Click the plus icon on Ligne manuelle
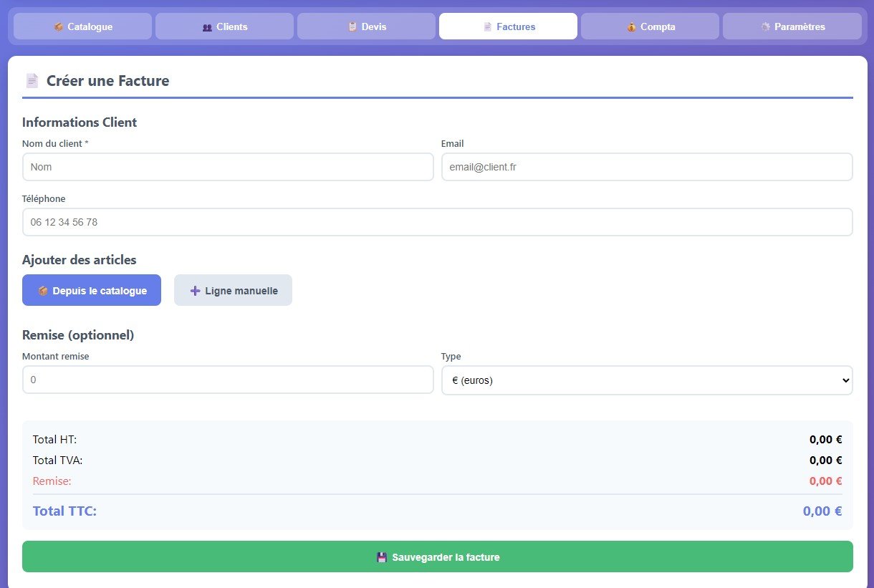The height and width of the screenshot is (588, 874). [x=195, y=291]
